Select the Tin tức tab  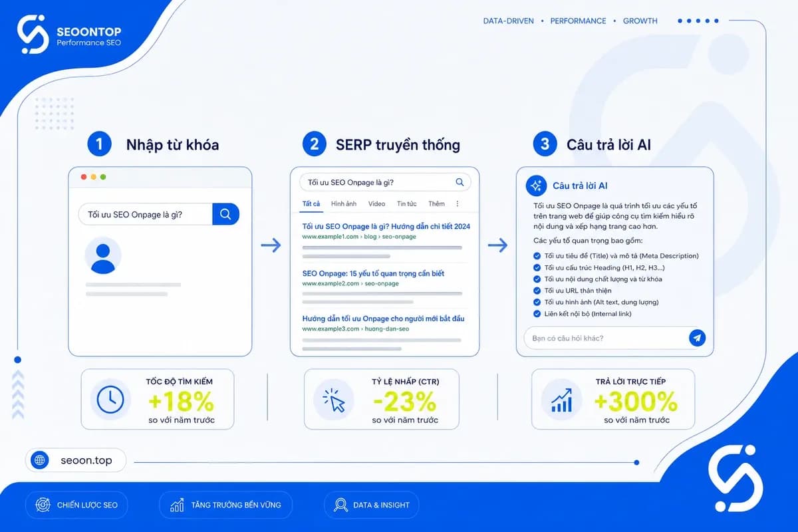coord(407,203)
